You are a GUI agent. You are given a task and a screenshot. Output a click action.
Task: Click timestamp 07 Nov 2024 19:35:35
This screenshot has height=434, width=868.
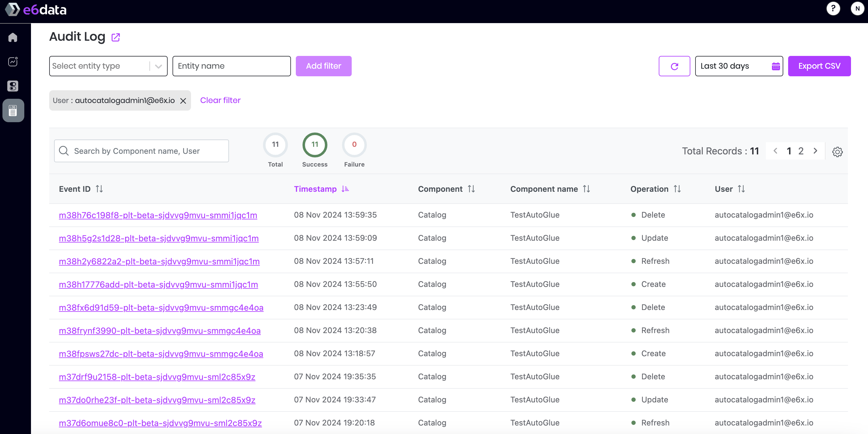tap(335, 376)
